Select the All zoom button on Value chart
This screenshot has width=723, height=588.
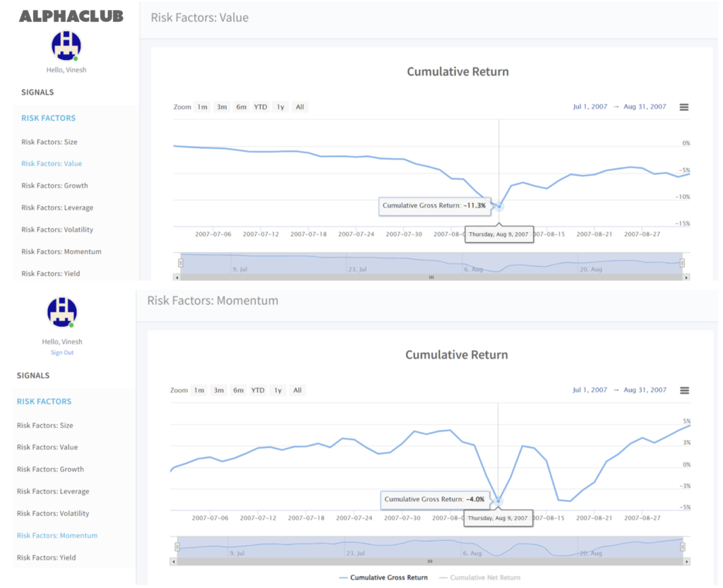click(300, 107)
